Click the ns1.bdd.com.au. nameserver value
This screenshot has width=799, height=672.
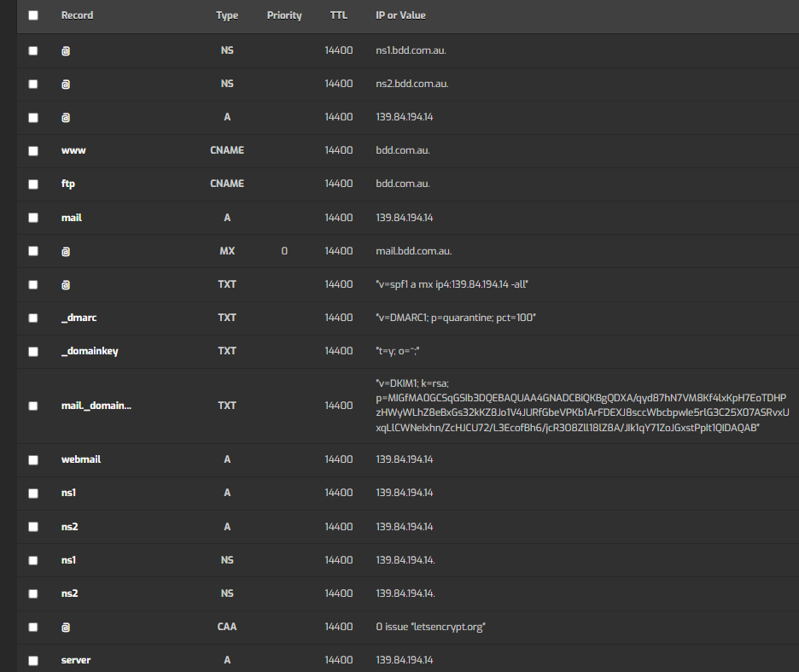[x=411, y=50]
